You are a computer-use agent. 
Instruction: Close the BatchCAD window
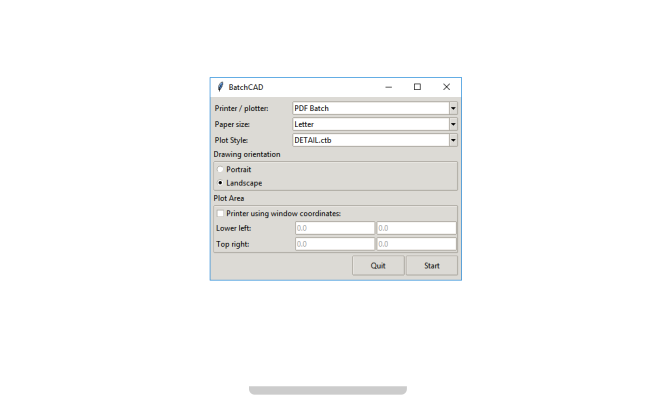[x=446, y=87]
